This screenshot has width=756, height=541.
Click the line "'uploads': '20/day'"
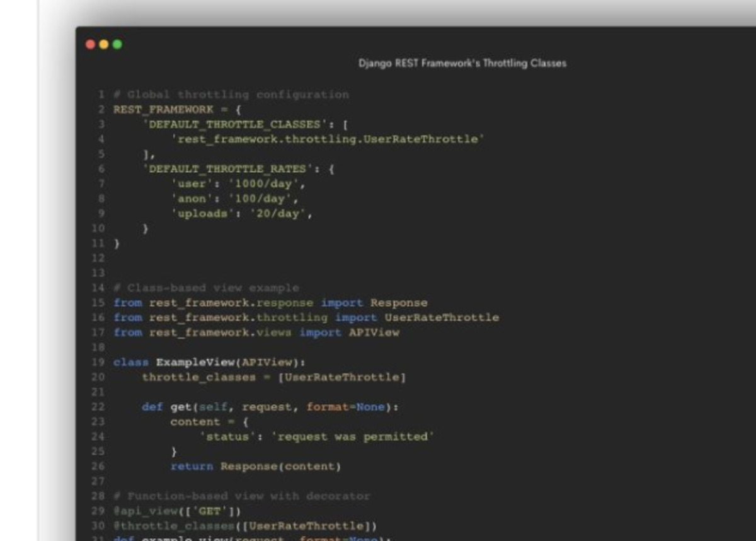[x=242, y=214]
